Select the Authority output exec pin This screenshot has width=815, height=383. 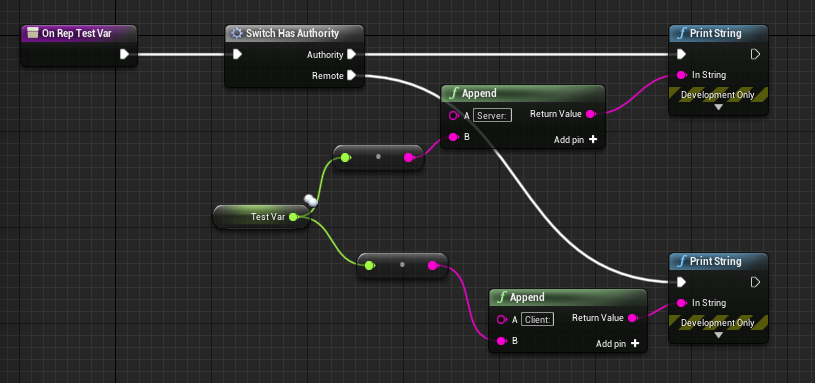(351, 54)
